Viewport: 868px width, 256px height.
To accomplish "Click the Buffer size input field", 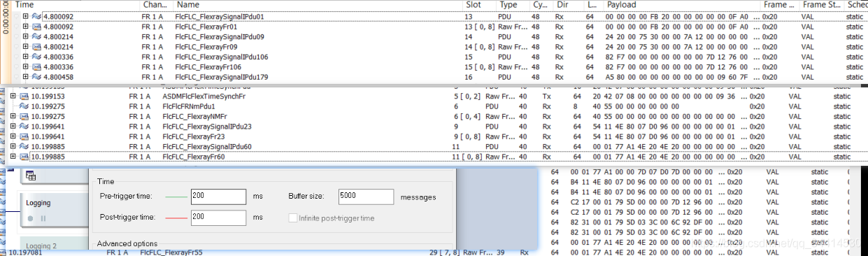I will (366, 197).
